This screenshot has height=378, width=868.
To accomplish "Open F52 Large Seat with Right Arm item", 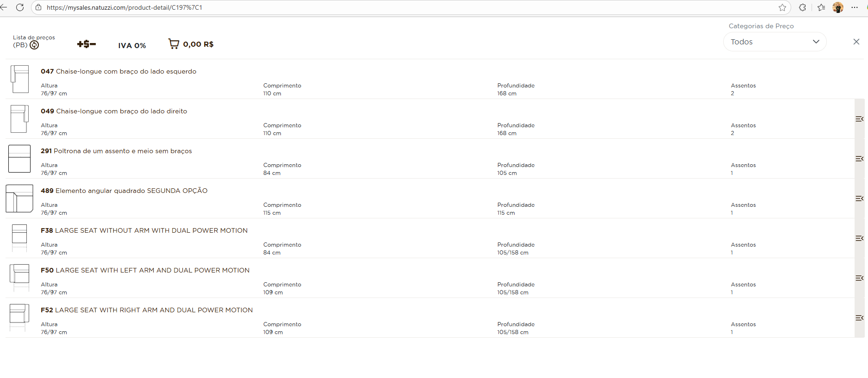I will coord(147,310).
